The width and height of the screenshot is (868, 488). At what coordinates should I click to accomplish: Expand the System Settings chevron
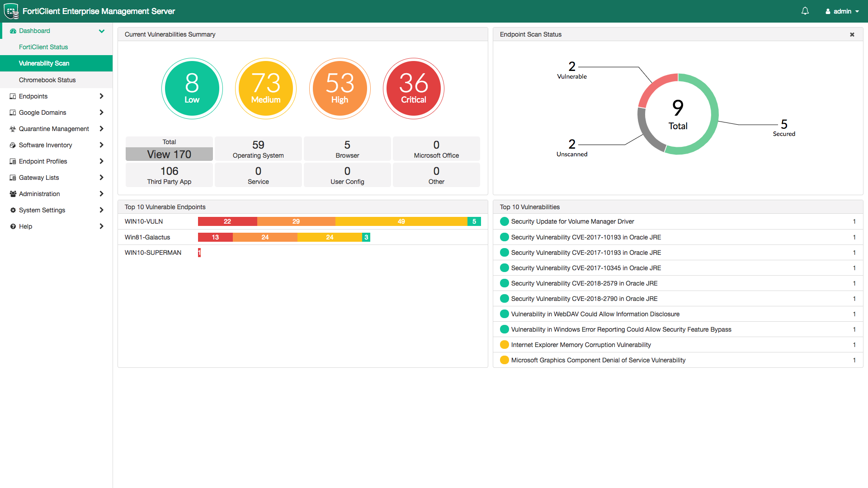click(x=102, y=210)
